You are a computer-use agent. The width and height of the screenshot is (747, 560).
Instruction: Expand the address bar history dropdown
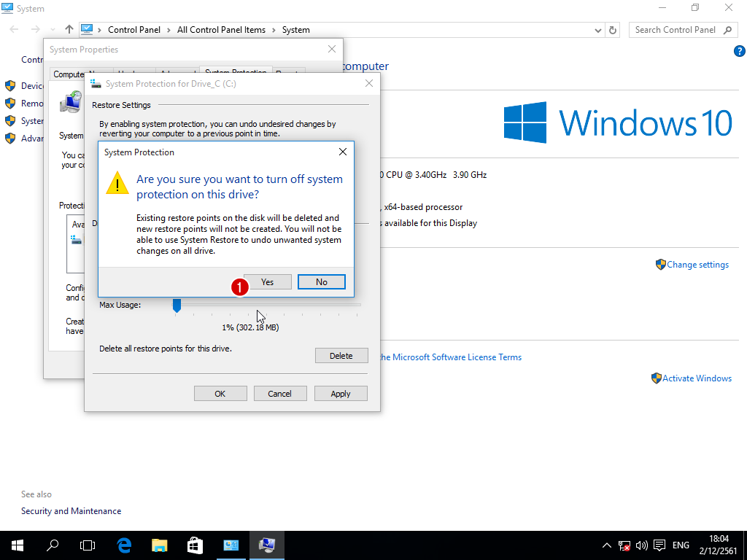click(598, 30)
